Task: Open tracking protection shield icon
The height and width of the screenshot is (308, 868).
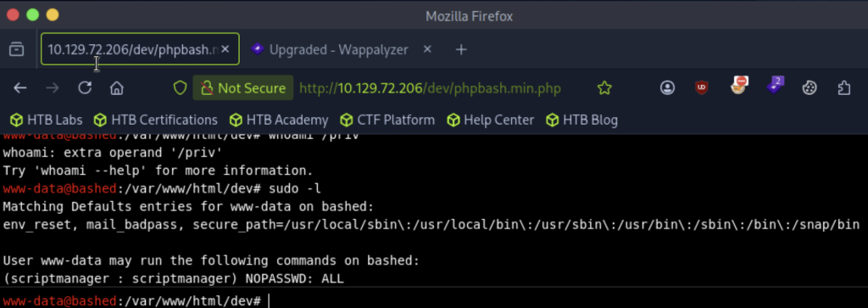Action: (180, 87)
